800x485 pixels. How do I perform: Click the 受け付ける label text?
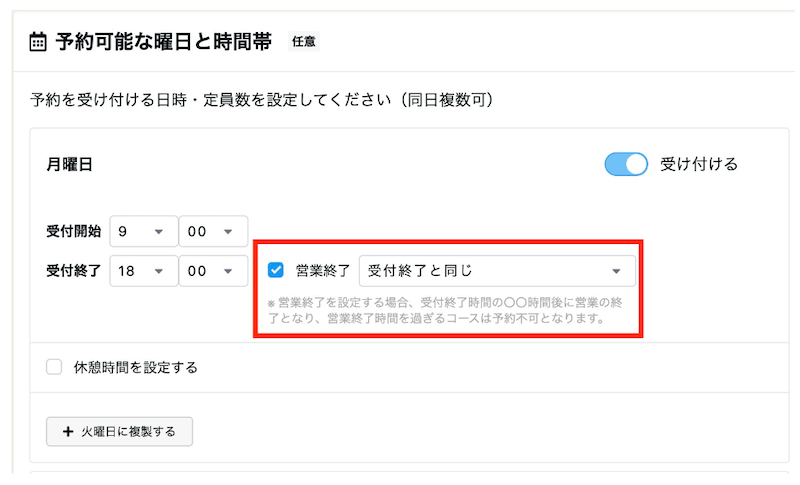pos(699,164)
